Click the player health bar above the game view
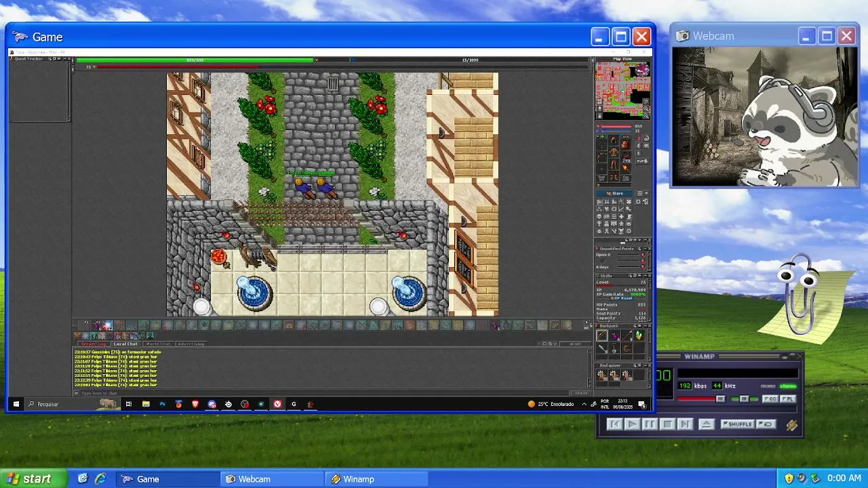The image size is (868, 488). 195,60
